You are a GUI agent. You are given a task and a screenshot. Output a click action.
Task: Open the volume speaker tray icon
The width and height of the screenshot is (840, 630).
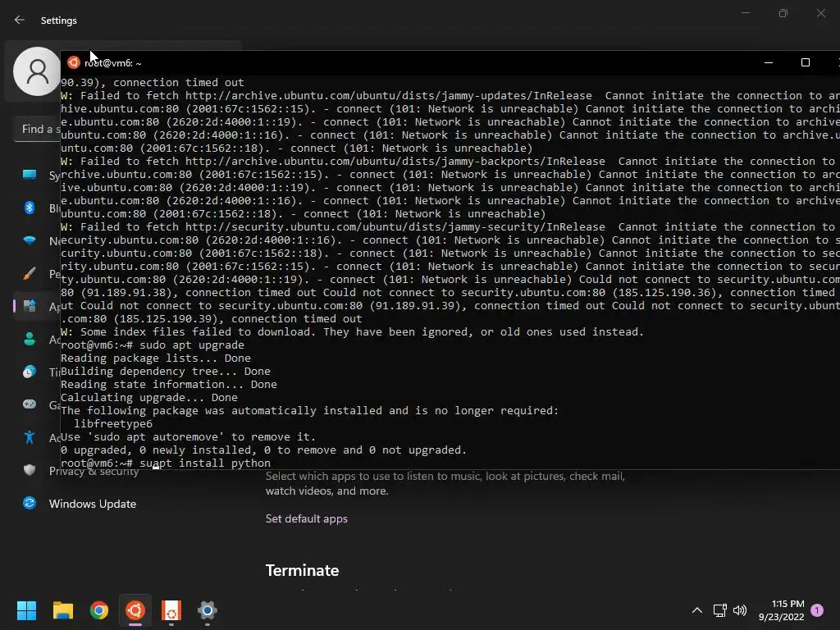pos(740,610)
